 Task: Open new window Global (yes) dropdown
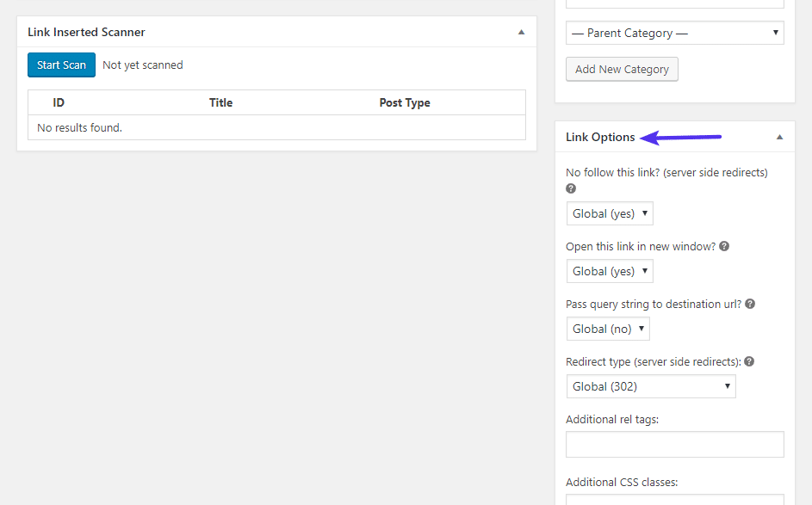[x=610, y=270]
